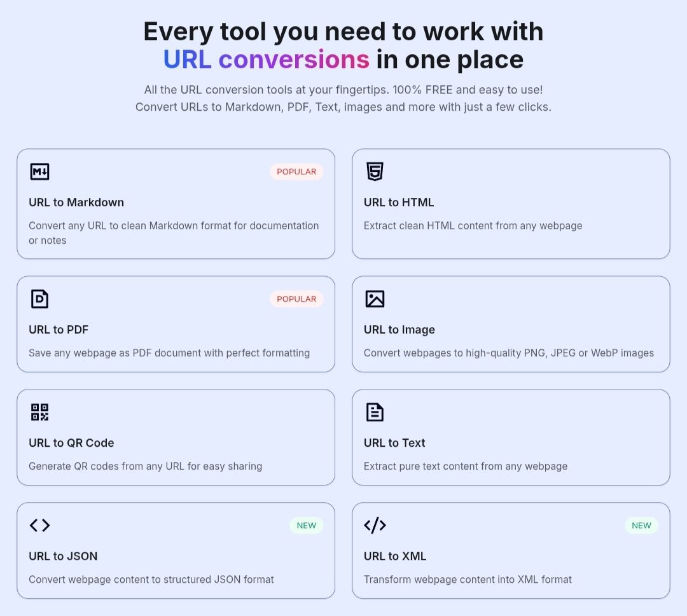This screenshot has width=687, height=616.
Task: Click the QR code icon
Action: [39, 412]
